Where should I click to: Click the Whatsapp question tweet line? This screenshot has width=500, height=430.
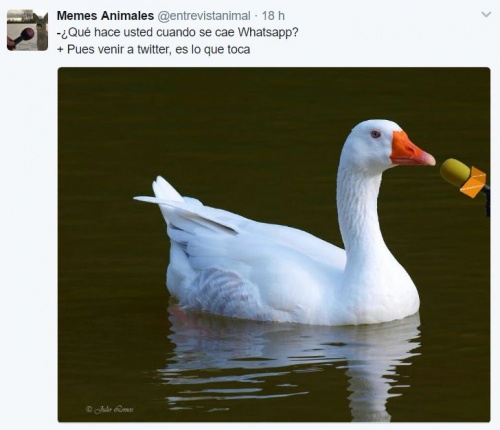point(177,33)
